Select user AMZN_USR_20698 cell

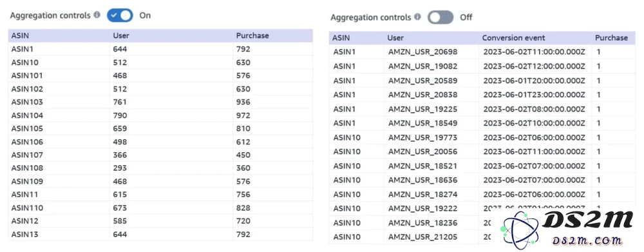point(422,52)
